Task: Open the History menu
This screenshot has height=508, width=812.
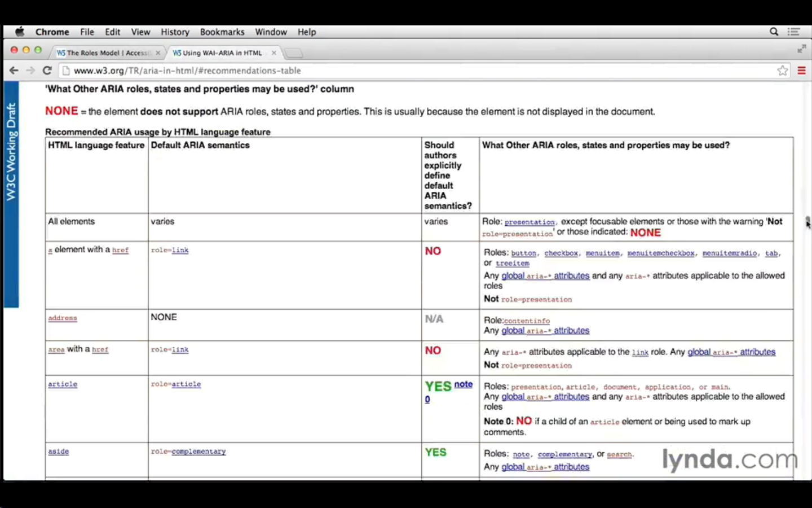Action: coord(175,32)
